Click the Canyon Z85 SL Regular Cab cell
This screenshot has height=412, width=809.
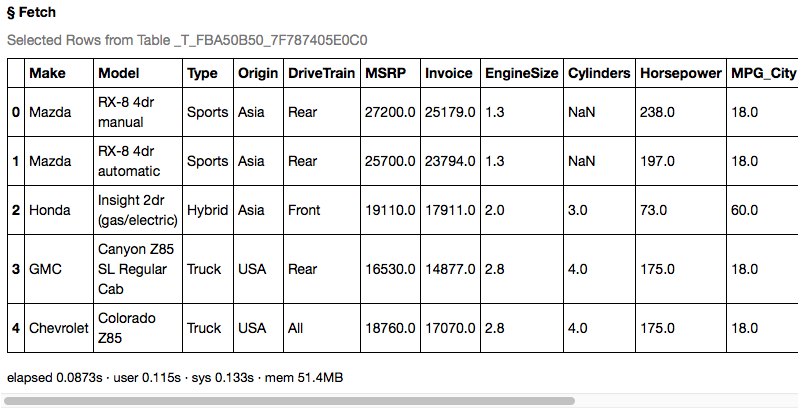point(136,269)
